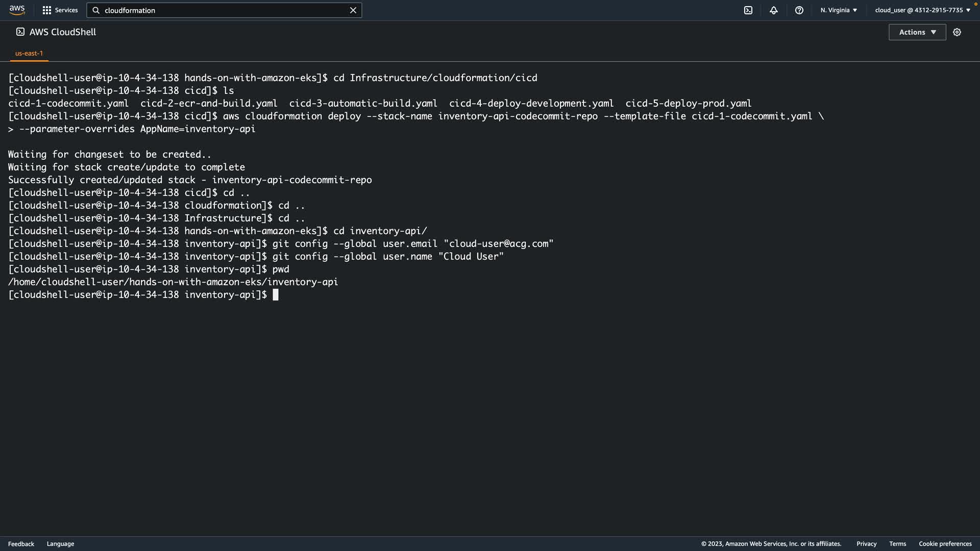
Task: Click the Services menu label
Action: [x=66, y=10]
